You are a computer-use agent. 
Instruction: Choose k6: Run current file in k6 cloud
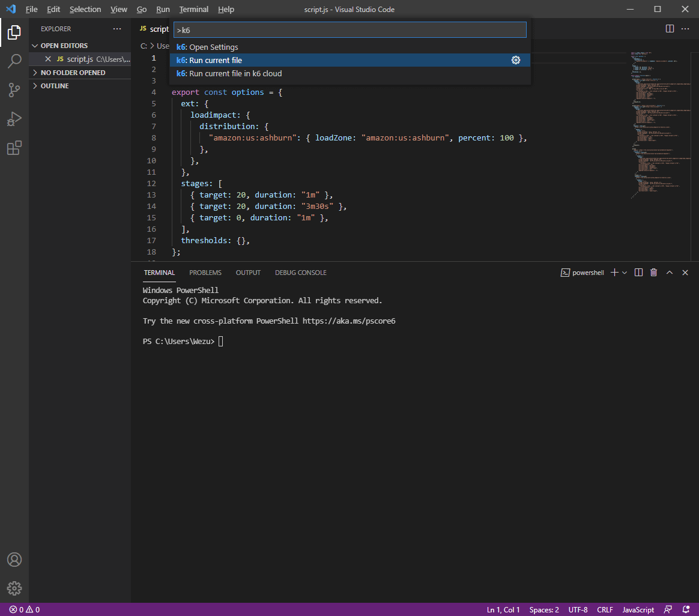[x=350, y=73]
